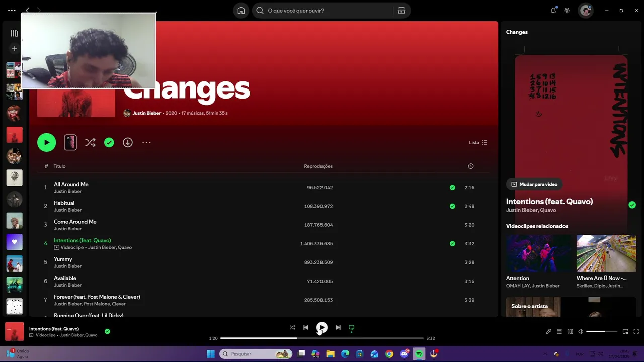Skip to the previous track
644x362 pixels.
tap(306, 327)
